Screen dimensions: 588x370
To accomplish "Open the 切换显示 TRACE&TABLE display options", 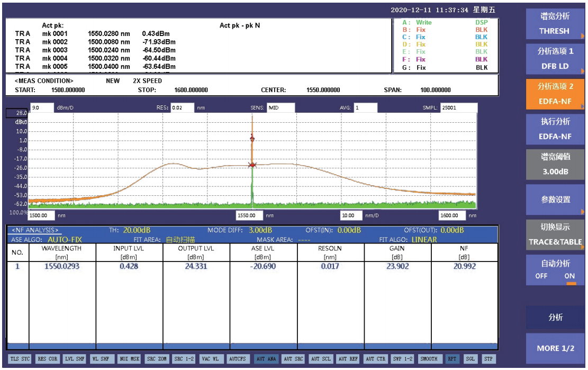I will tap(555, 234).
